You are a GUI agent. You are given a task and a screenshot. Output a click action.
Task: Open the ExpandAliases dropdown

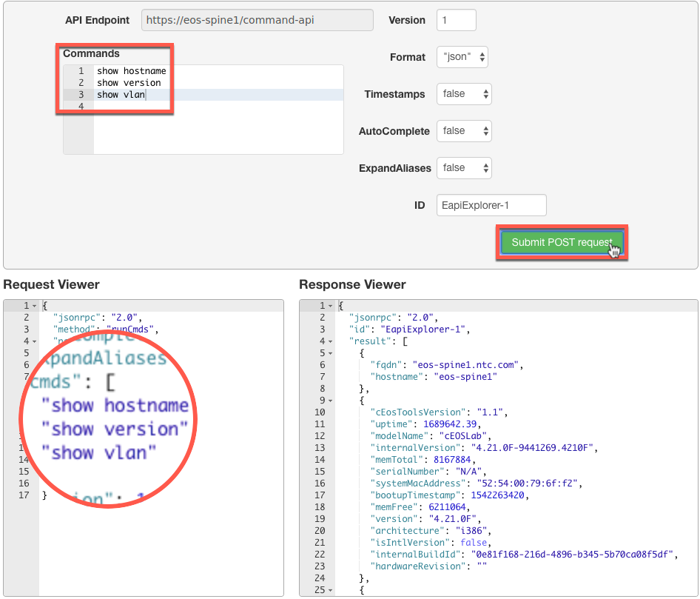464,168
